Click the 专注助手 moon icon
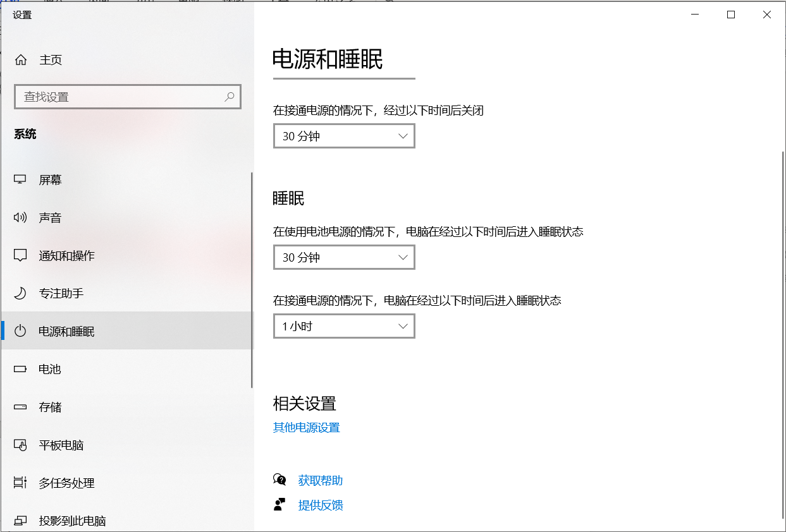This screenshot has width=786, height=532. [x=20, y=294]
